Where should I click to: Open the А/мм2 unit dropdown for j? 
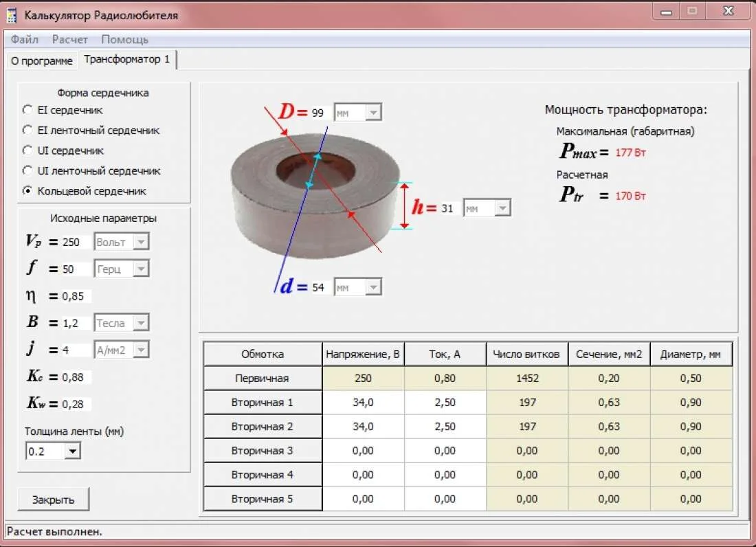click(x=122, y=350)
